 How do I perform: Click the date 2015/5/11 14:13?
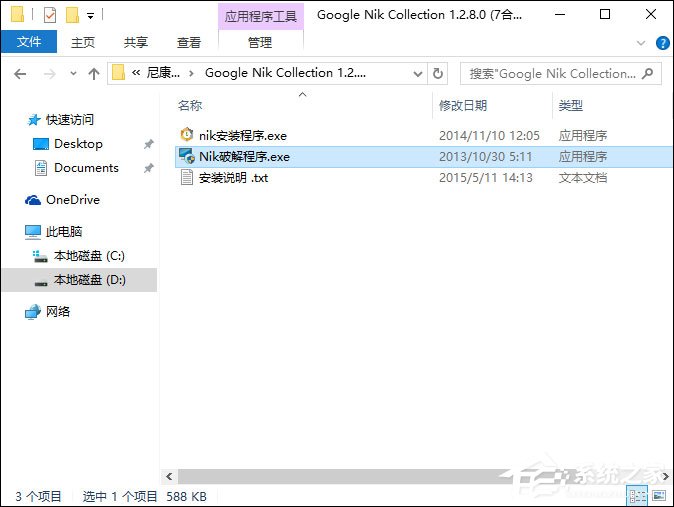click(486, 178)
